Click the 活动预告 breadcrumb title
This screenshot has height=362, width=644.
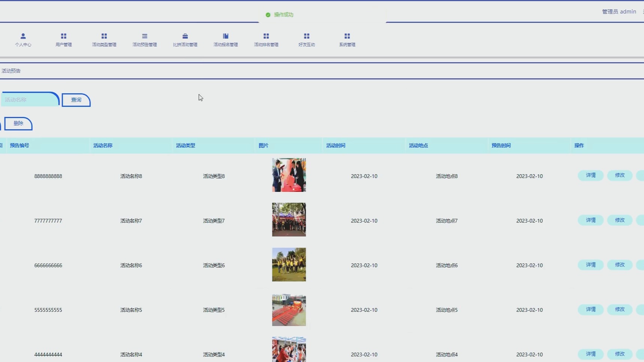click(11, 71)
